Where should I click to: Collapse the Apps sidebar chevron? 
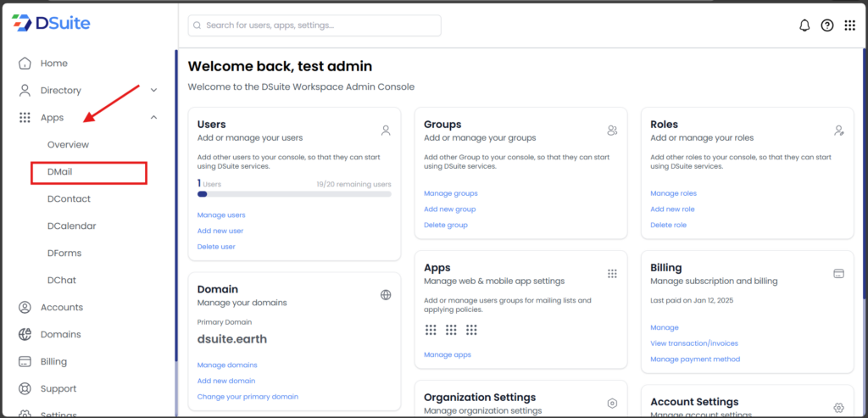[153, 117]
